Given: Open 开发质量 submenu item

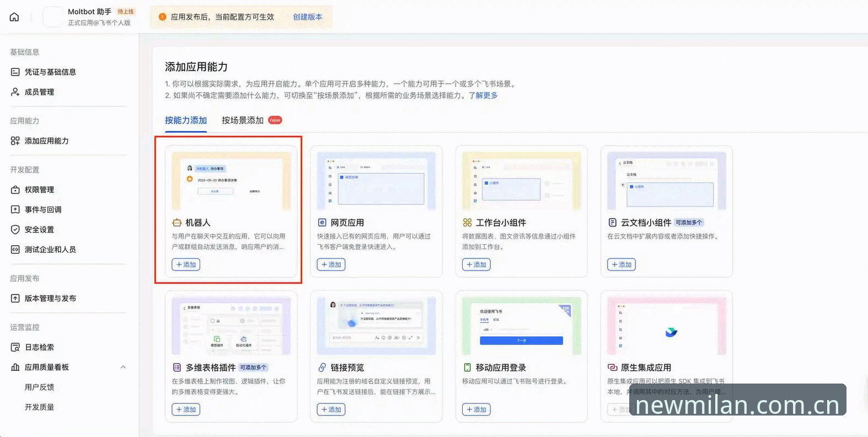Looking at the screenshot, I should click(39, 407).
